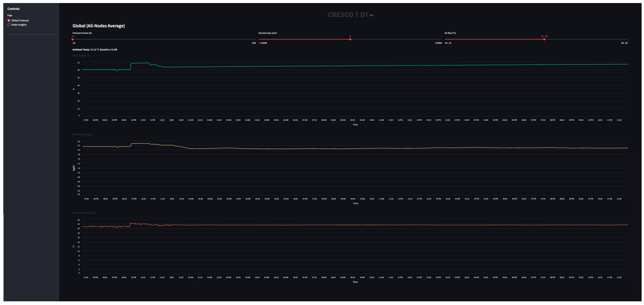Click the DC Energy (log) chart title
The image size is (644, 305).
[x=82, y=134]
